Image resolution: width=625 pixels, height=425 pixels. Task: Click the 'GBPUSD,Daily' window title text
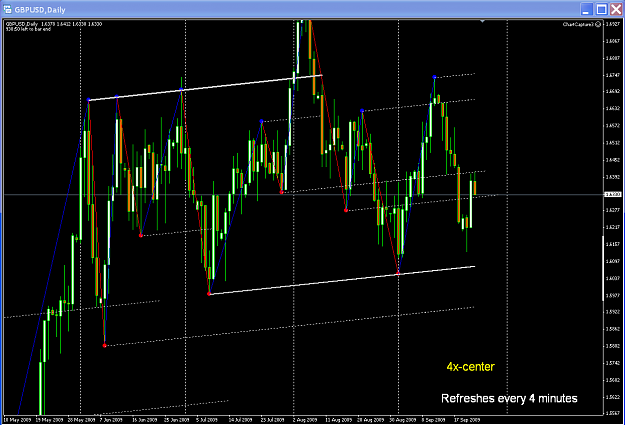click(x=40, y=10)
